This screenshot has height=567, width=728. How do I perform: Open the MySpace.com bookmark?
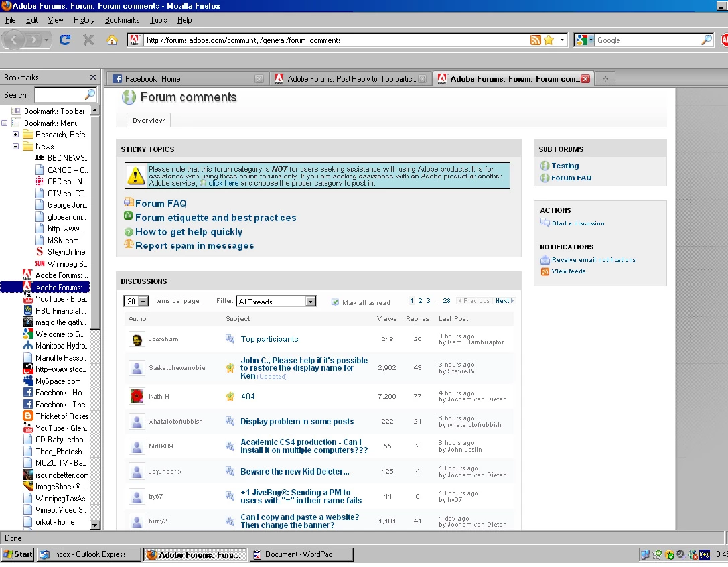tap(52, 381)
